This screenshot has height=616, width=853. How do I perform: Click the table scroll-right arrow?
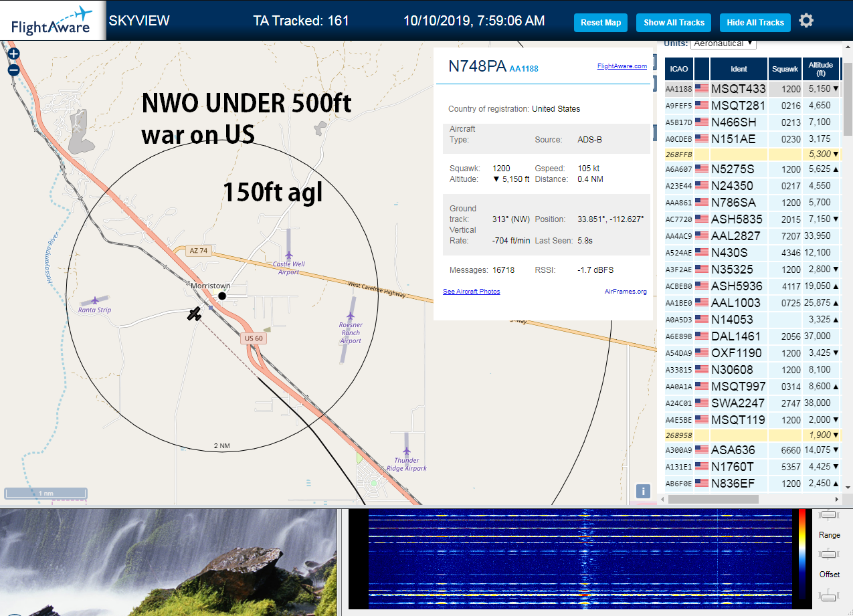click(837, 499)
